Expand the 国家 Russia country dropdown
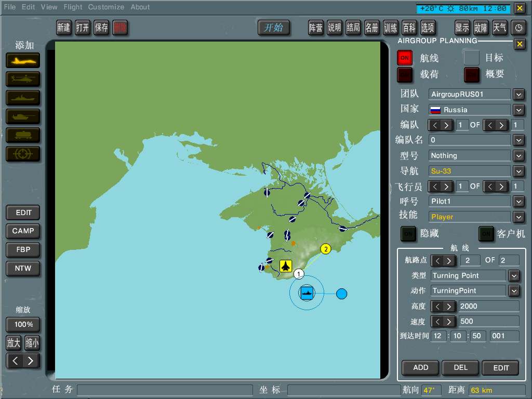The height and width of the screenshot is (399, 532). tap(518, 110)
